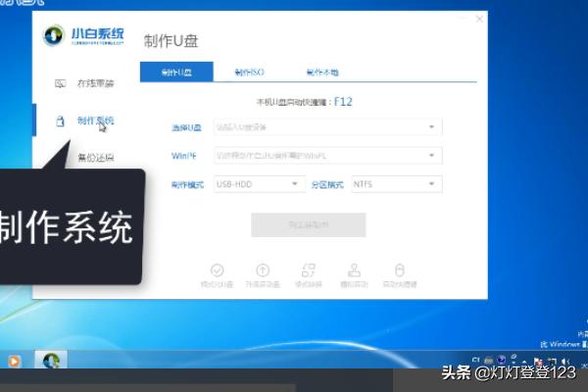Click the greyed-out 开始制作 button
The height and width of the screenshot is (392, 588).
point(309,224)
